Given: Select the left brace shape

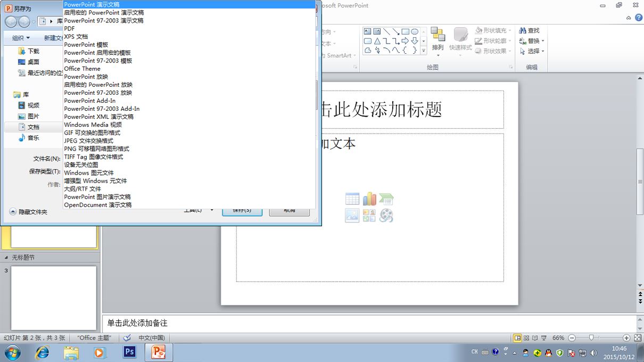Looking at the screenshot, I should click(x=405, y=51).
